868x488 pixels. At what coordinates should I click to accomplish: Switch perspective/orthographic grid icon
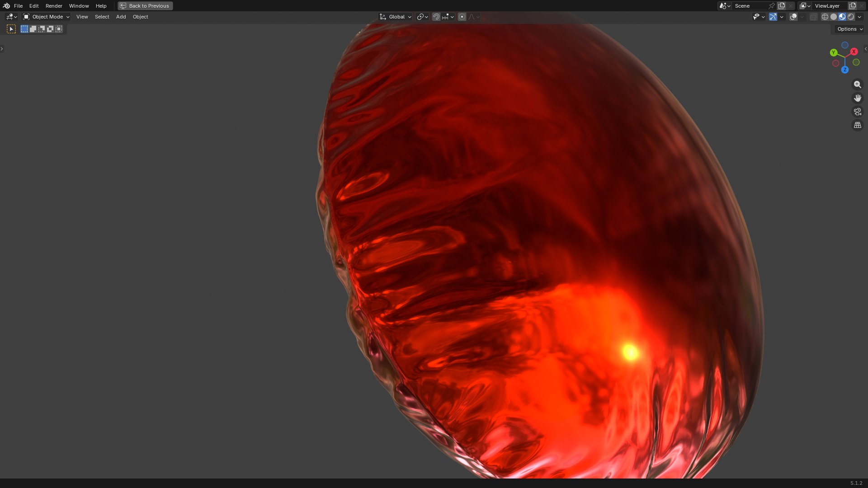tap(858, 125)
